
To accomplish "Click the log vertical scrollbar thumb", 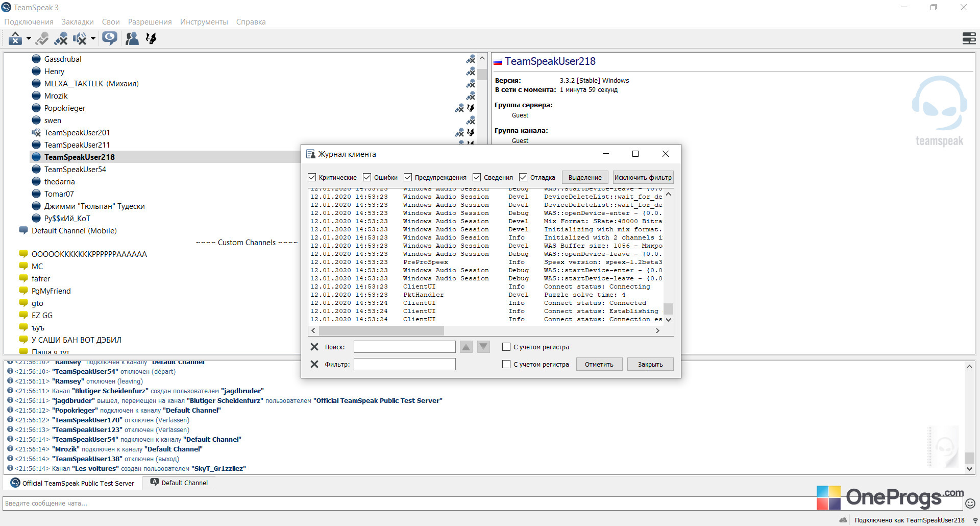I will coord(668,308).
